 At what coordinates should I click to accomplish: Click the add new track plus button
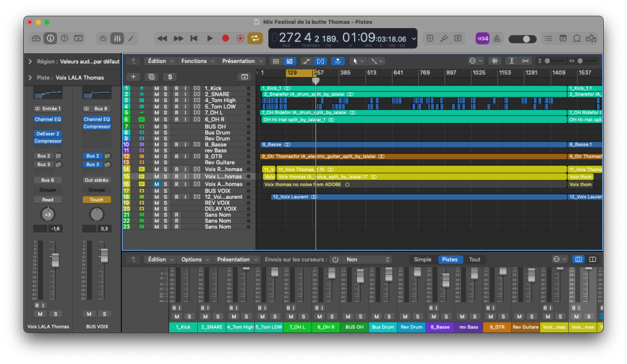click(133, 76)
